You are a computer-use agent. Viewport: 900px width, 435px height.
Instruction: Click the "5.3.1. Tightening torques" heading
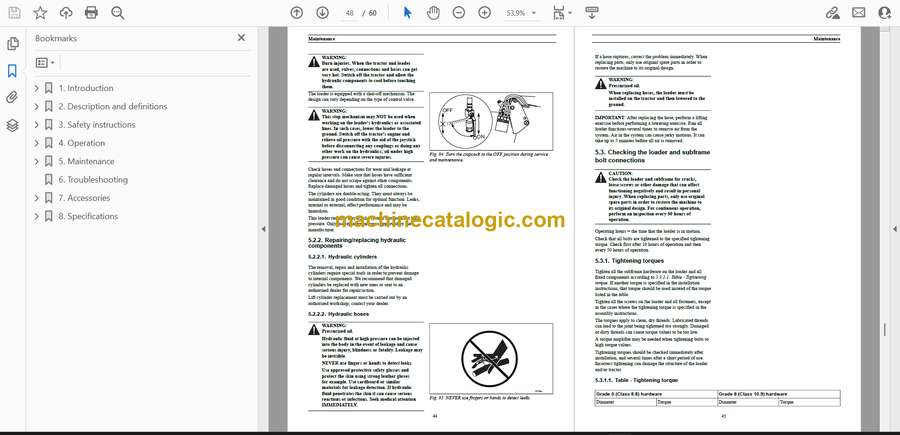pyautogui.click(x=629, y=261)
